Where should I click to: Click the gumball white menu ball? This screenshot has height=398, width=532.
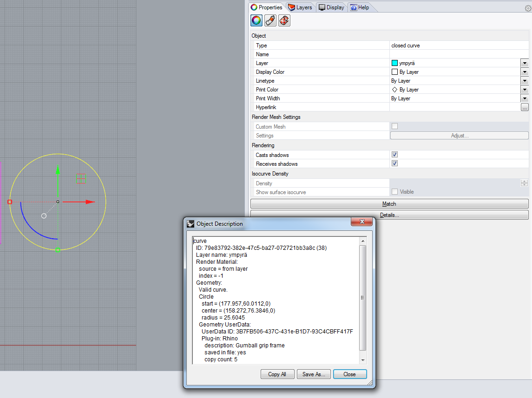44,216
